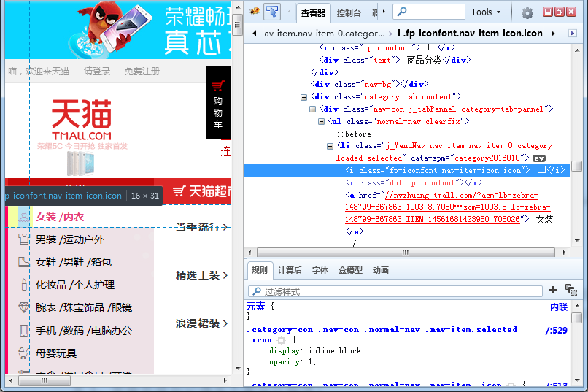Open the 盒模型 box model tab
Viewport: 588px width, 392px height.
click(350, 270)
